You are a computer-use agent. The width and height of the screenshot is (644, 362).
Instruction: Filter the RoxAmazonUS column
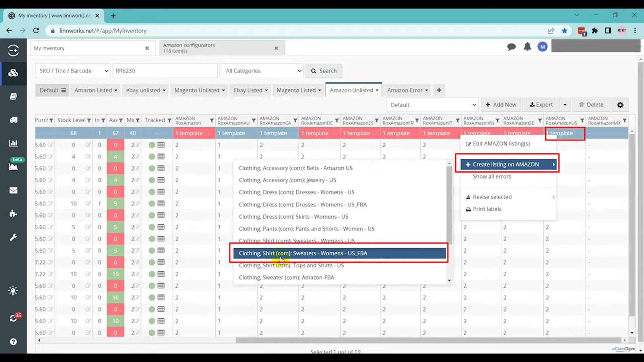click(582, 120)
